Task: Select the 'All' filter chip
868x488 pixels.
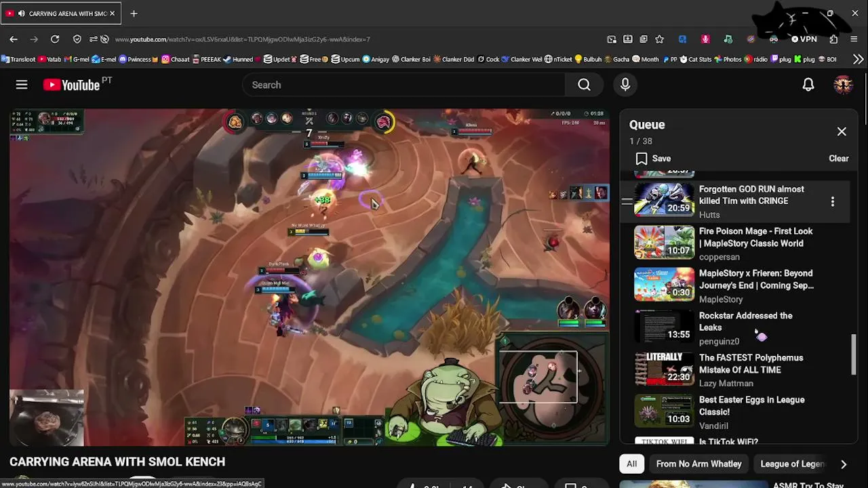Action: click(x=631, y=464)
